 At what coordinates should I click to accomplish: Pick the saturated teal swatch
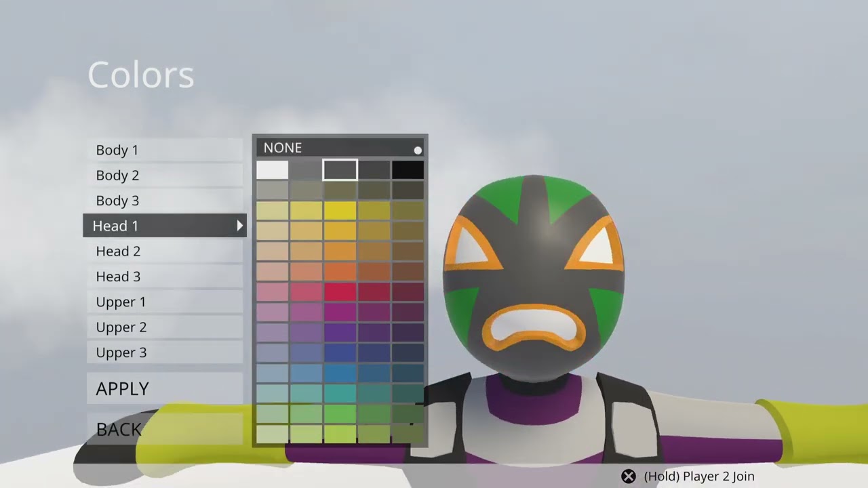click(340, 394)
